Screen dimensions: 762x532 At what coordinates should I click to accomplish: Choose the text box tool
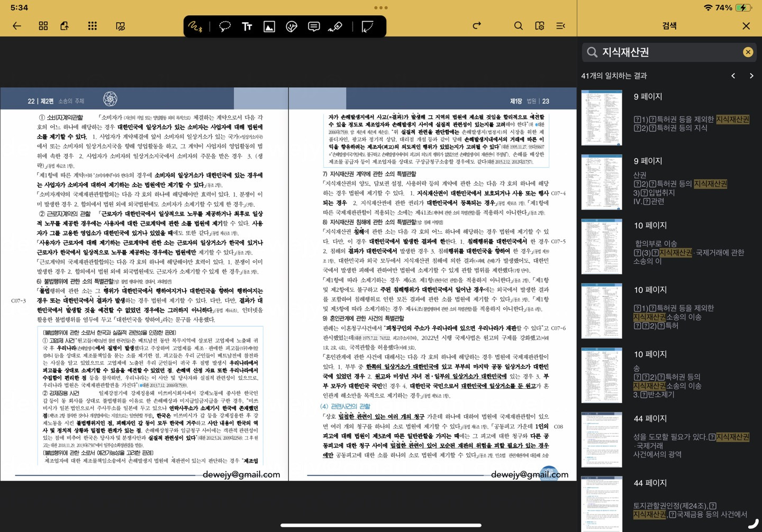[x=247, y=26]
